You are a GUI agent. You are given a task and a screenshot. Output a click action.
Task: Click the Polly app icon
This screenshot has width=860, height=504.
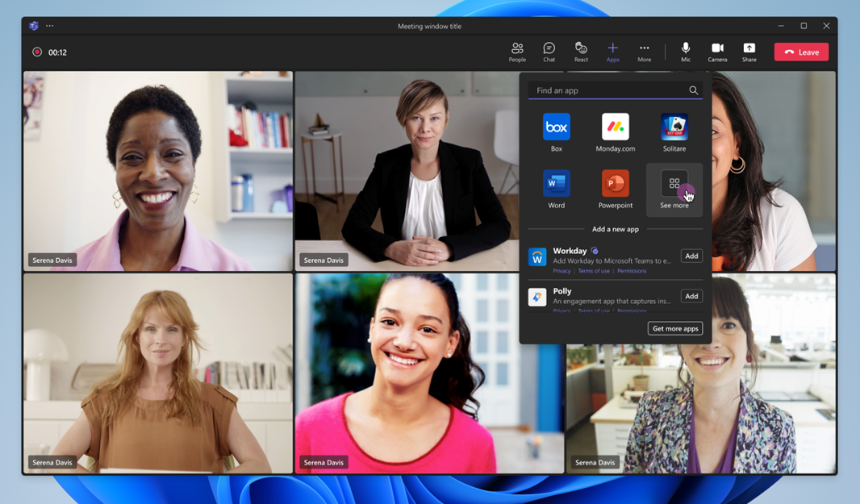click(537, 297)
